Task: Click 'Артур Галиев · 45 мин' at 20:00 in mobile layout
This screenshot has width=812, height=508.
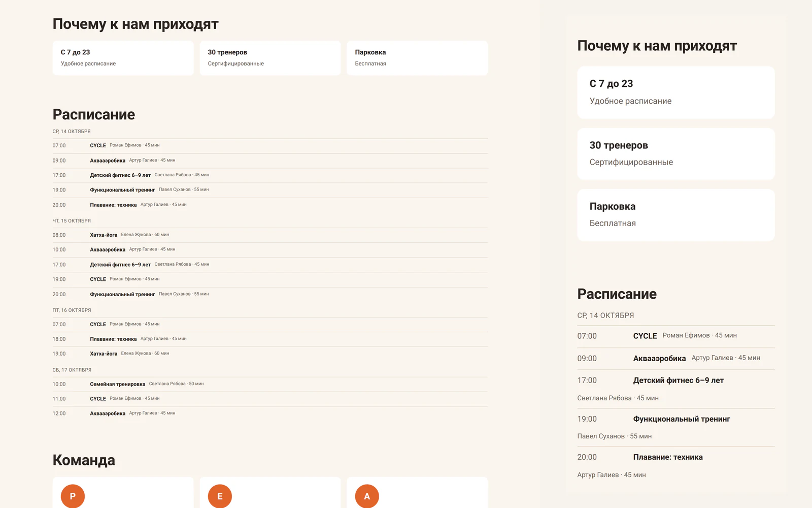Action: pos(612,475)
